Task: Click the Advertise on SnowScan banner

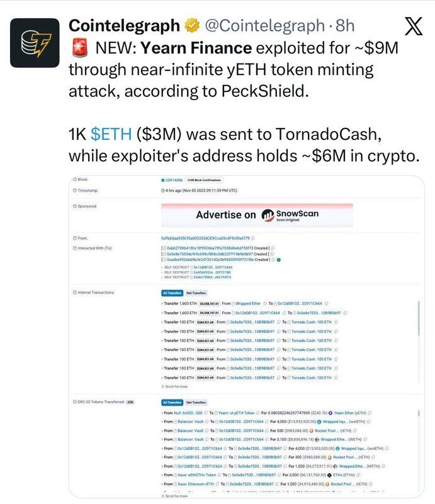Action: (257, 215)
